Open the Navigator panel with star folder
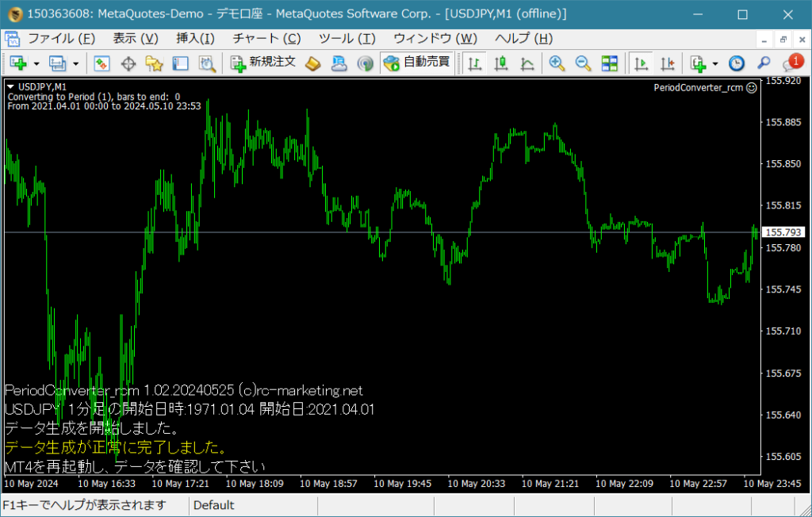 click(154, 63)
